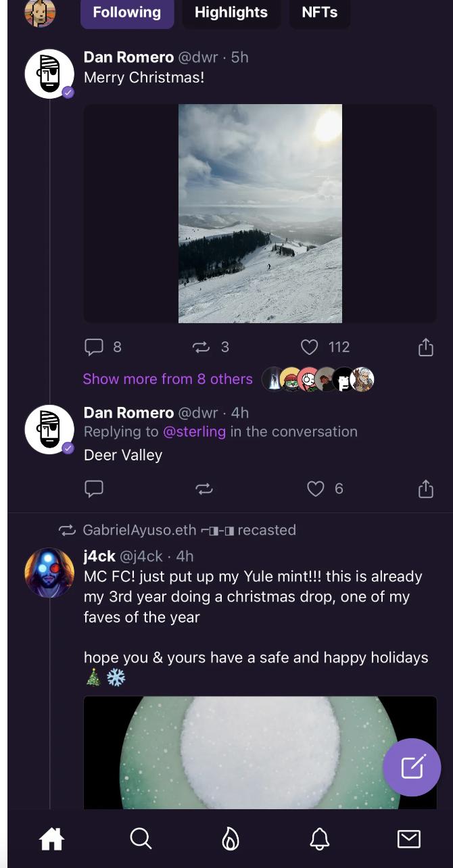Expand Show more from 8 others
453x868 pixels.
click(x=167, y=379)
